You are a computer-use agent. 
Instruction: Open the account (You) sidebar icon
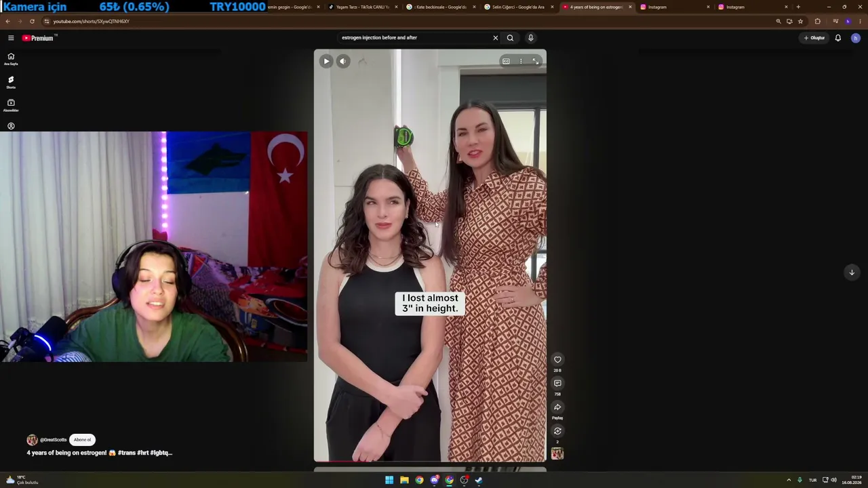click(x=11, y=126)
